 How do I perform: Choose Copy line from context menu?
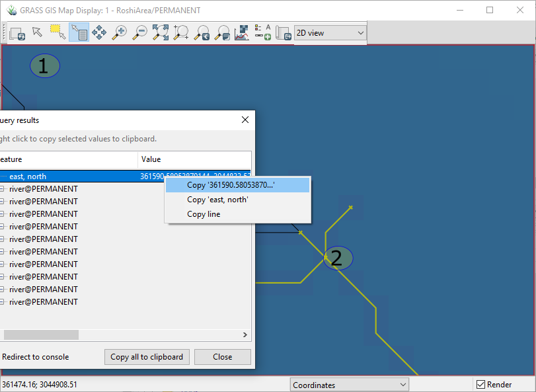click(x=204, y=214)
